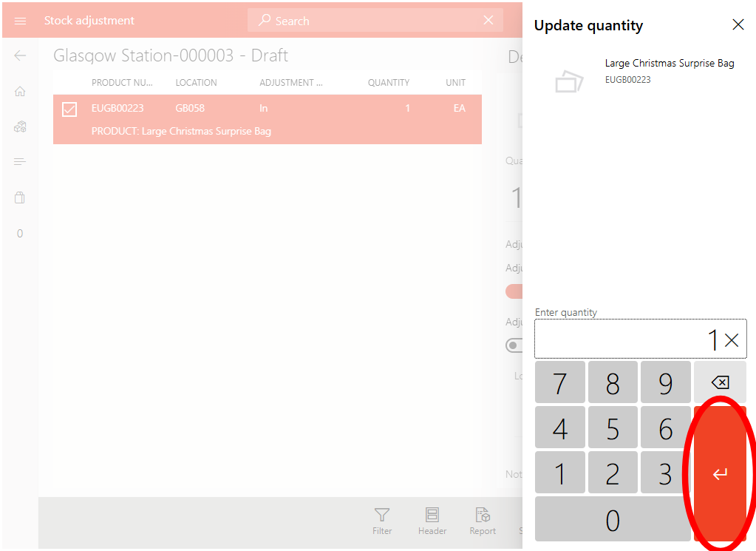
Task: Sort by the QUANTITY column header
Action: 388,83
